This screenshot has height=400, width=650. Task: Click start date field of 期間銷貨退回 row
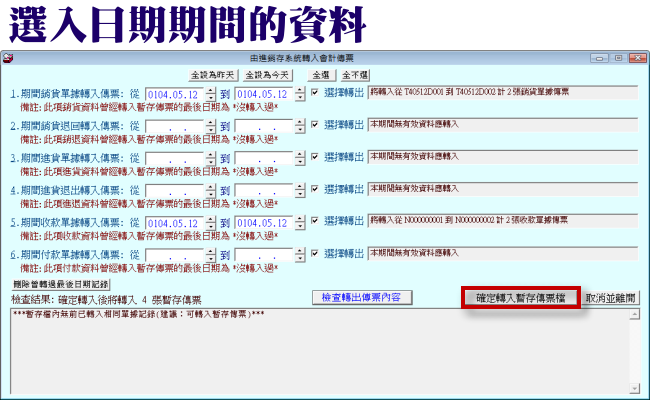pos(174,126)
